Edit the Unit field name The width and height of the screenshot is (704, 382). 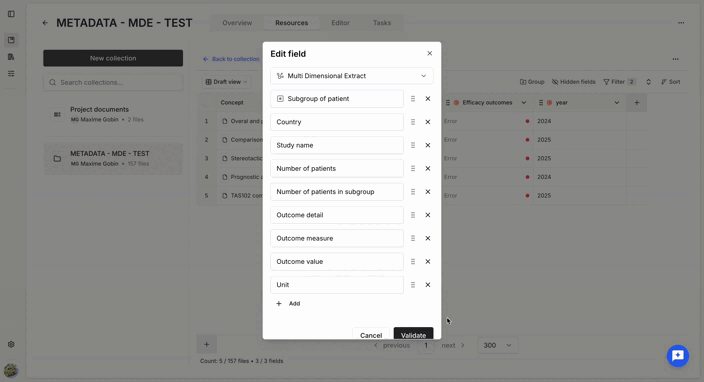337,285
